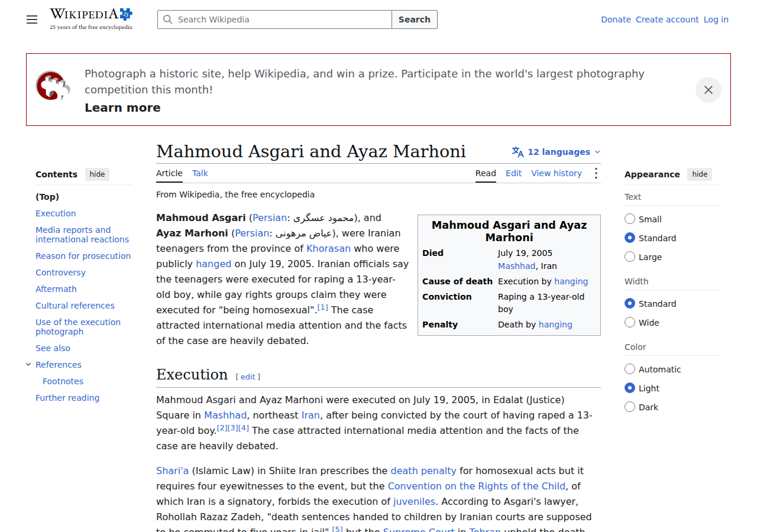Open the death penalty link
The height and width of the screenshot is (532, 757).
423,471
